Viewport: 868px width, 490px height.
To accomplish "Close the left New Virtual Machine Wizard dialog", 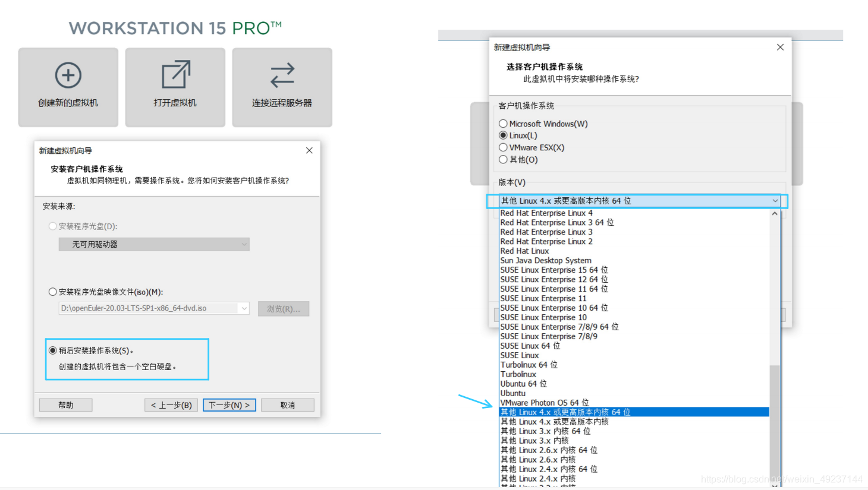I will pos(309,150).
